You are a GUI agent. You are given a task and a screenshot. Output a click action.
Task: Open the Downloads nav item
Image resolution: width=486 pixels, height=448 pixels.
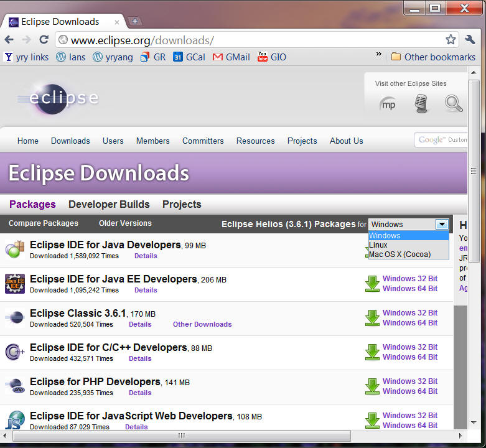(70, 141)
